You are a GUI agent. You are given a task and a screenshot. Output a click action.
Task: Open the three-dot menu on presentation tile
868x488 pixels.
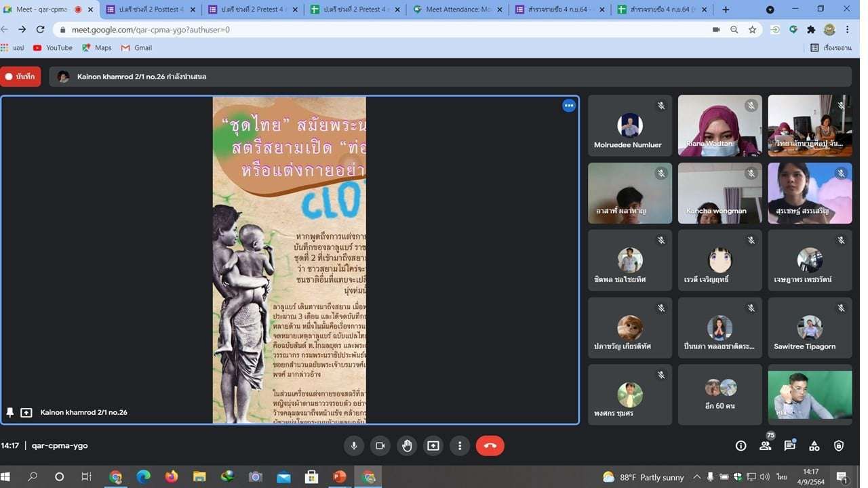pos(569,105)
